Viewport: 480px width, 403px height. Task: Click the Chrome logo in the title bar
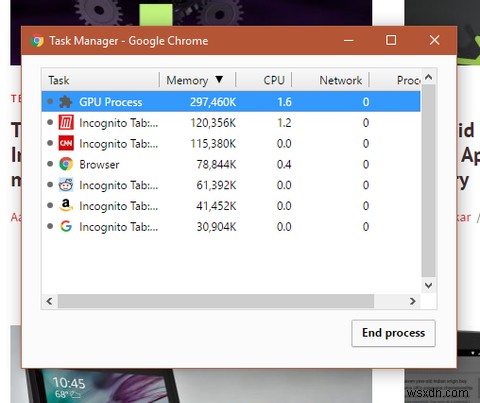point(37,41)
